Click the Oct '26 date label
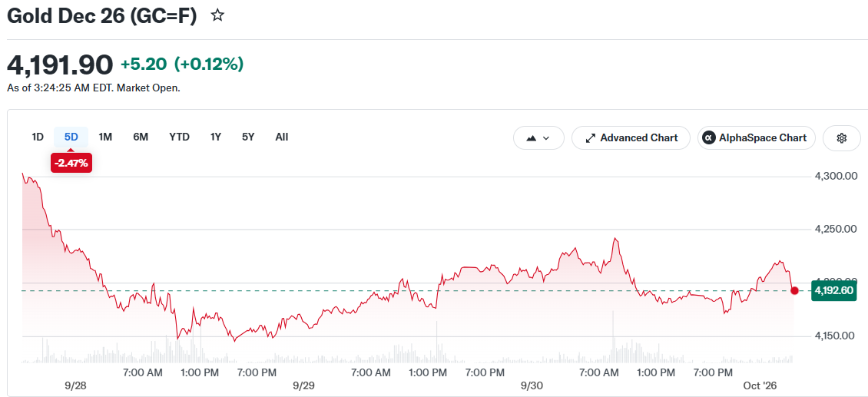The width and height of the screenshot is (868, 397). pyautogui.click(x=760, y=385)
